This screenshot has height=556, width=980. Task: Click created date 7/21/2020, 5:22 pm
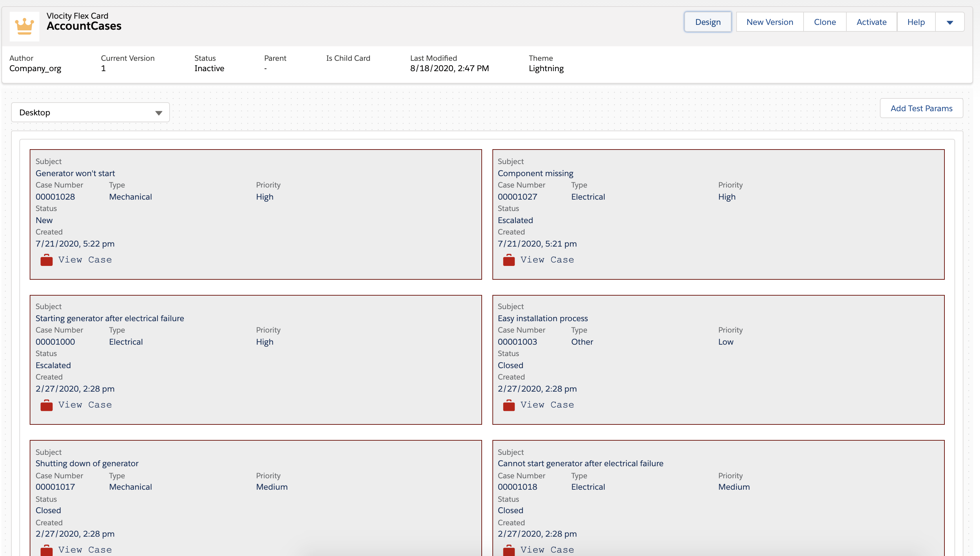75,244
